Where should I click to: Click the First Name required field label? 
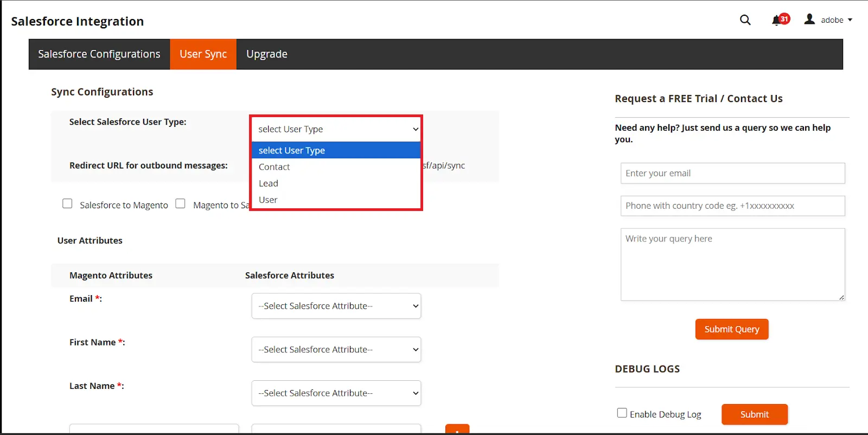pos(97,342)
